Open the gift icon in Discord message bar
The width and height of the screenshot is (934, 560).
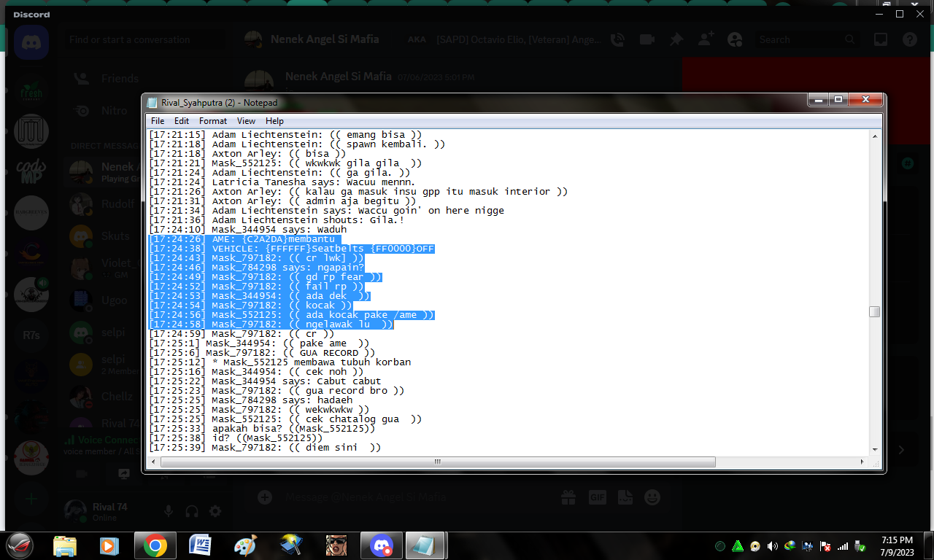coord(568,497)
